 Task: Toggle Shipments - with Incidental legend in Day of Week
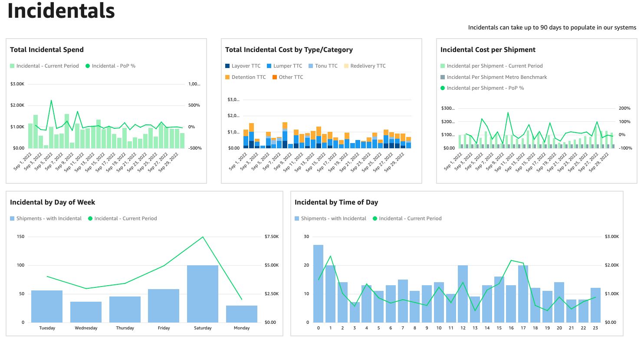click(x=46, y=218)
